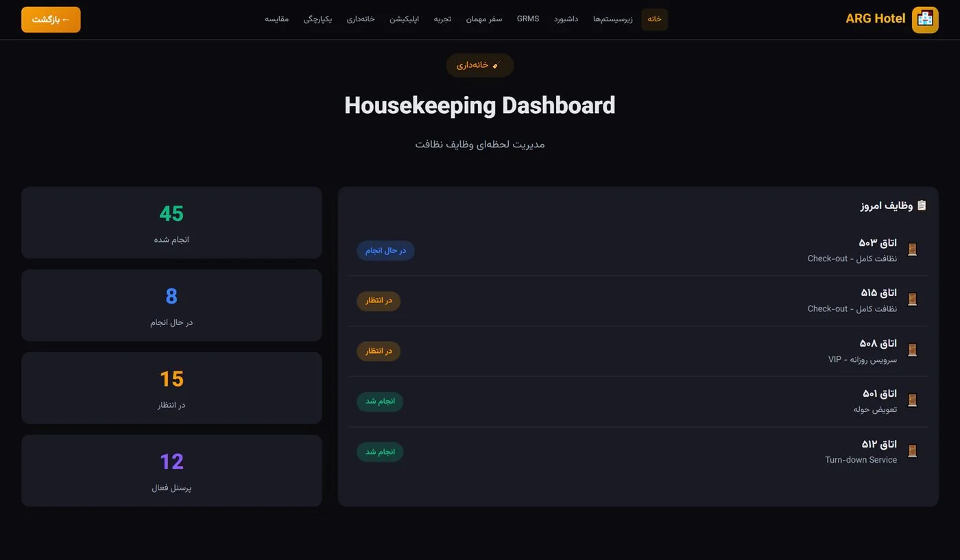Viewport: 960px width, 560px height.
Task: Click the وظایف امروز section heading
Action: click(887, 206)
